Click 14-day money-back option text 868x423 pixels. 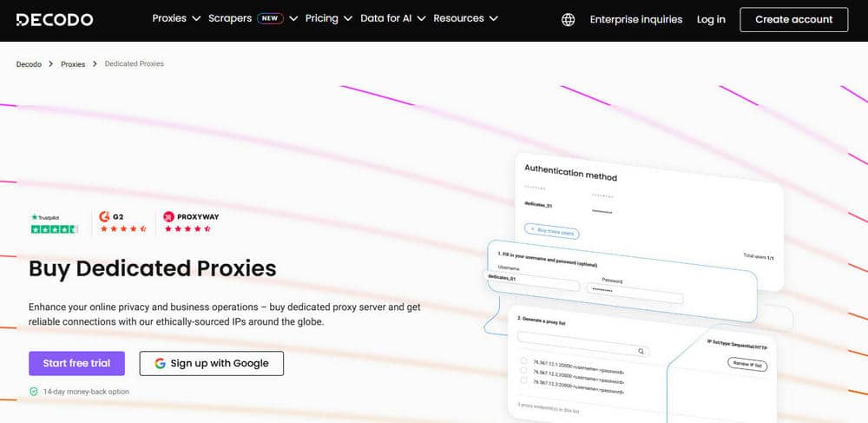tap(86, 392)
